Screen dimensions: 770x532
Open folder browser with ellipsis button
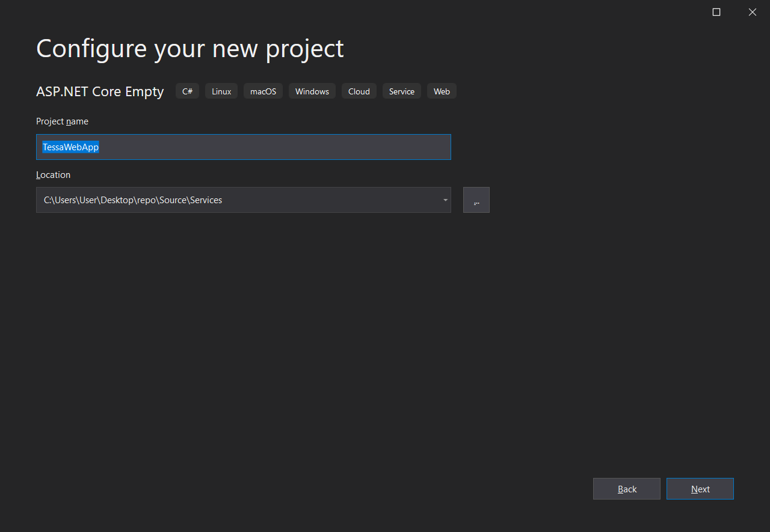[476, 200]
